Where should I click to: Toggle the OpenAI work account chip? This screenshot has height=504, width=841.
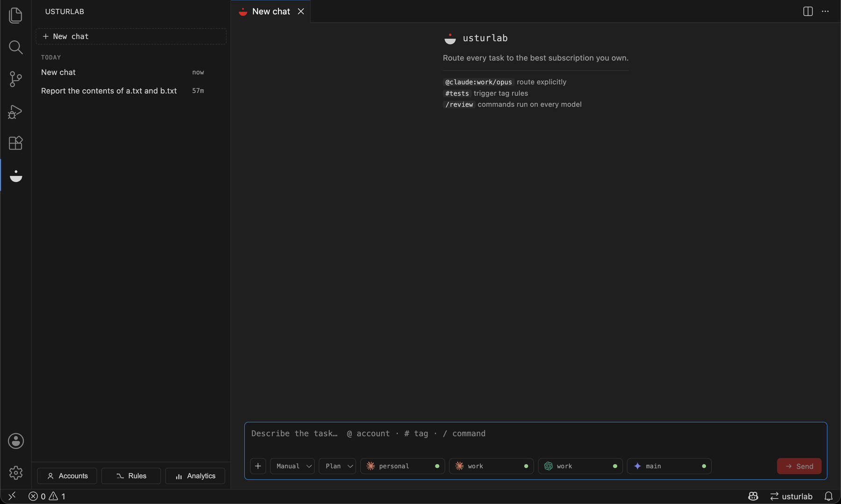click(580, 466)
